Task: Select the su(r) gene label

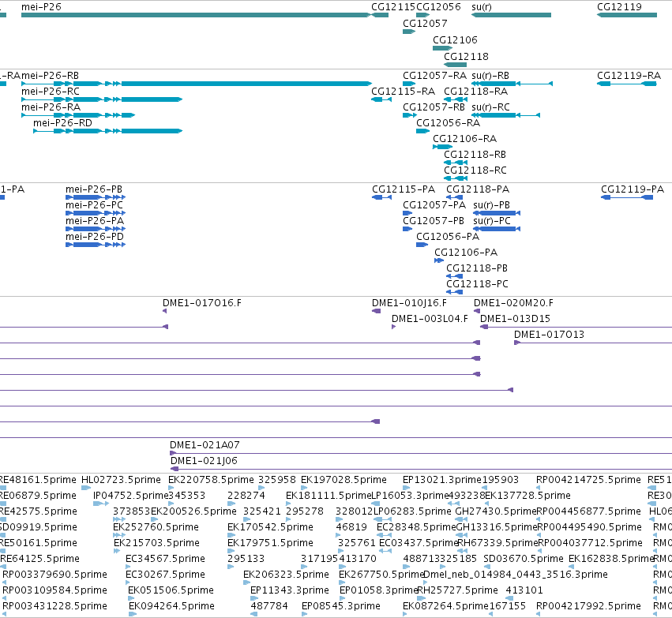Action: coord(481,7)
